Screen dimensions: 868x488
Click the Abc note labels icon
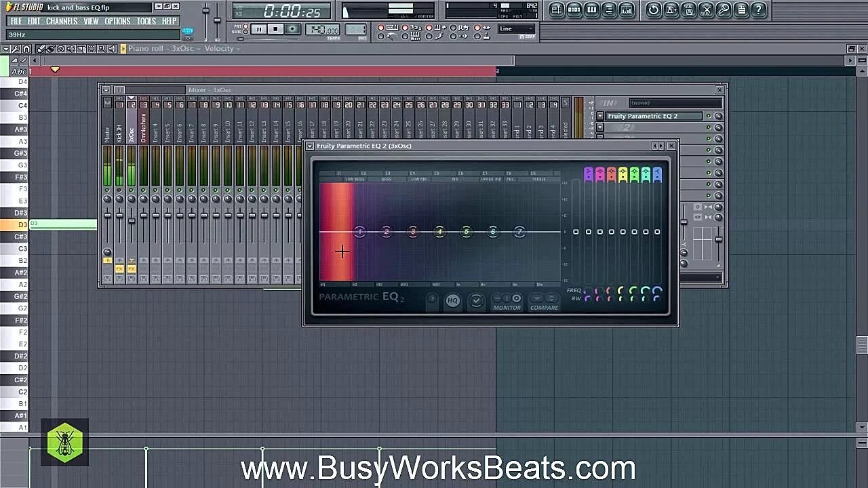(x=20, y=71)
